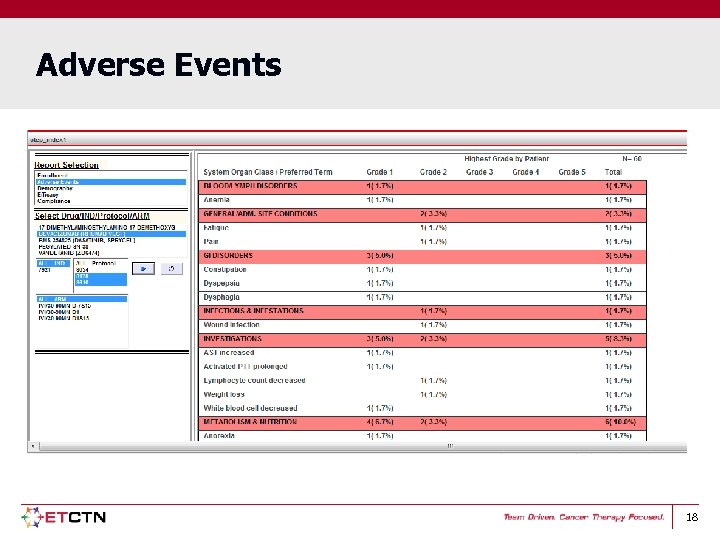720x540 pixels.
Task: Click the Anorexia row label
Action: [x=219, y=436]
